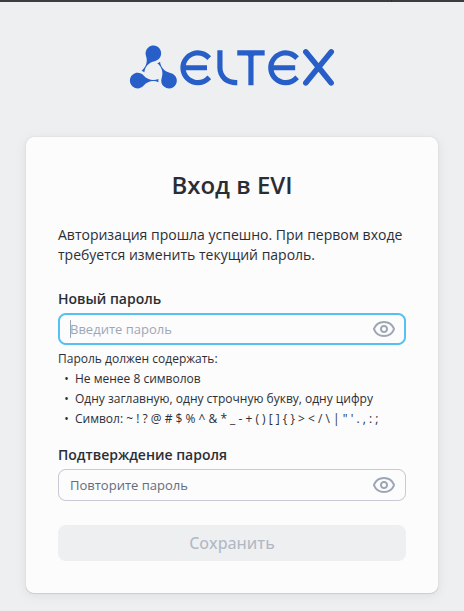Click the 'Пароль должен содержать:' requirements heading
This screenshot has width=464, height=611.
[x=138, y=358]
